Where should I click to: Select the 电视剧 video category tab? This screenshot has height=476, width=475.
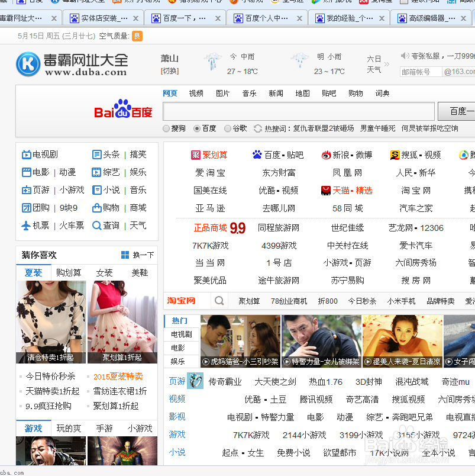click(x=182, y=335)
